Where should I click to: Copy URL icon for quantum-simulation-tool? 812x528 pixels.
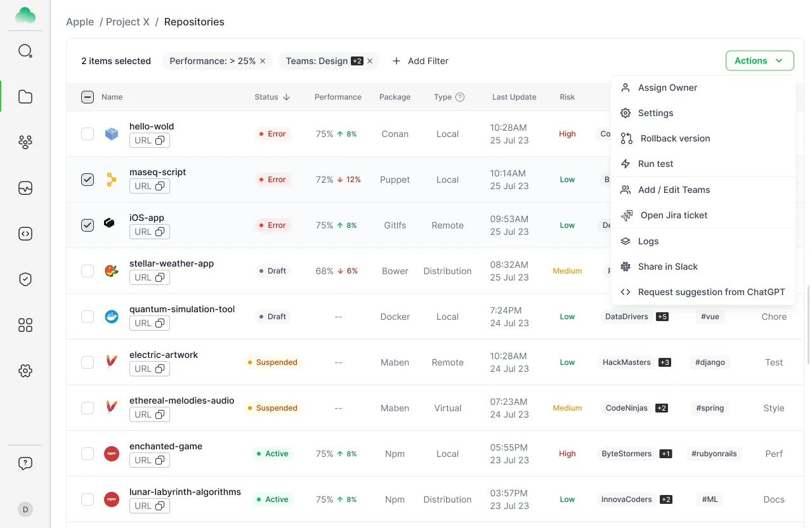click(x=160, y=323)
